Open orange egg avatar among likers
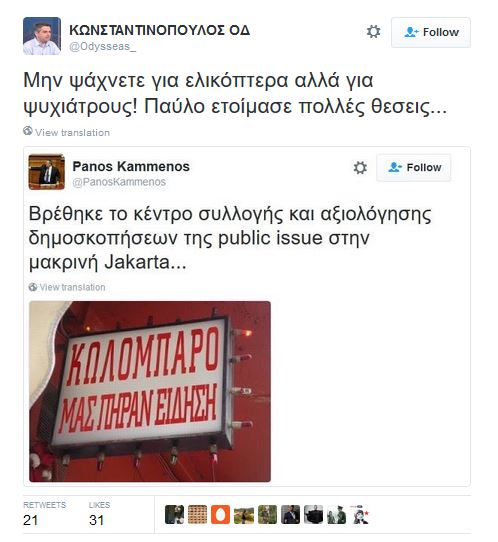This screenshot has width=498, height=542. point(220,514)
